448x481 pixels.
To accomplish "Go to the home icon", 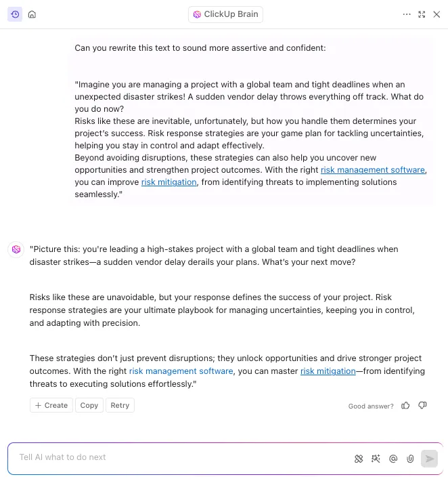I will (32, 14).
